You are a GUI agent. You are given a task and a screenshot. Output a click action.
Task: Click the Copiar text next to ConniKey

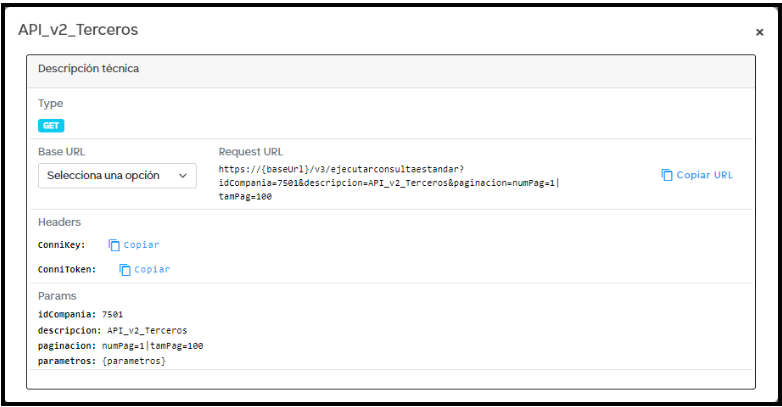point(141,245)
